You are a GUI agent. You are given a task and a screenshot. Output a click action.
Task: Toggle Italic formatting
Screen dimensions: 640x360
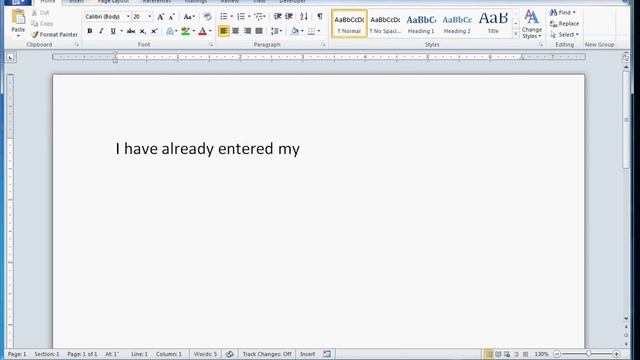click(101, 31)
